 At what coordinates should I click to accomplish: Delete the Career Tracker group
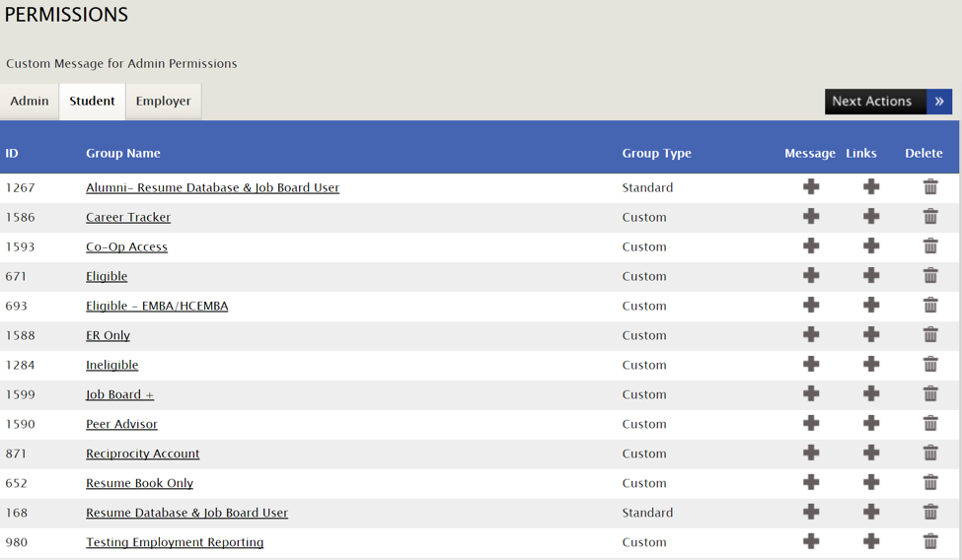[930, 217]
